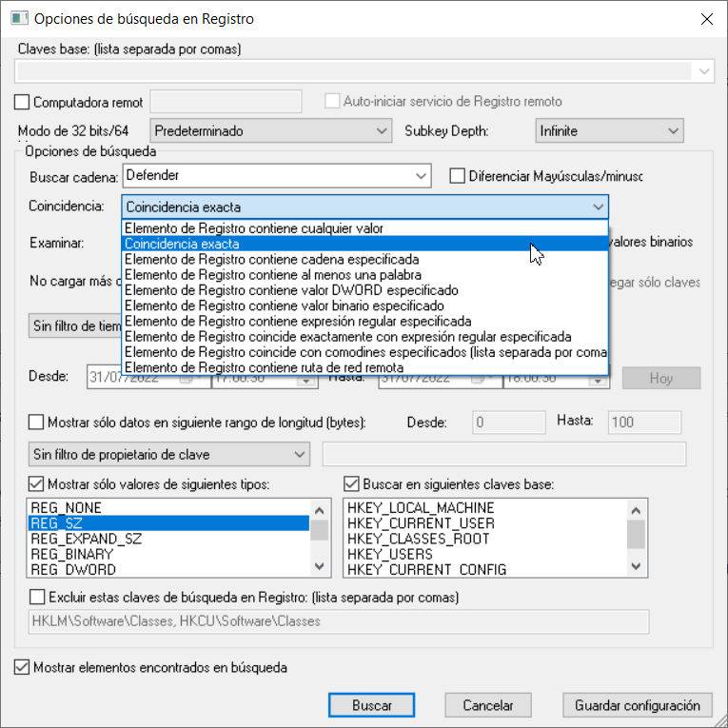Enable Excluir estas claves de búsqueda checkbox

click(37, 598)
